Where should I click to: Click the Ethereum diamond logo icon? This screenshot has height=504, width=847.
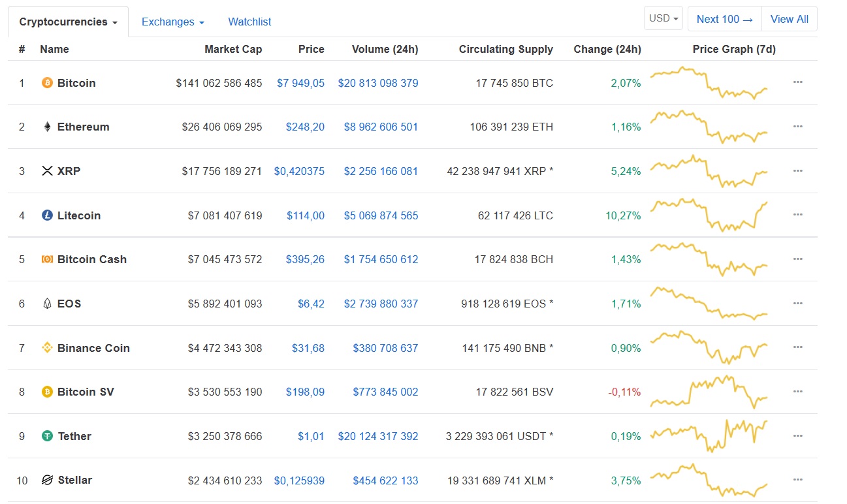[47, 127]
